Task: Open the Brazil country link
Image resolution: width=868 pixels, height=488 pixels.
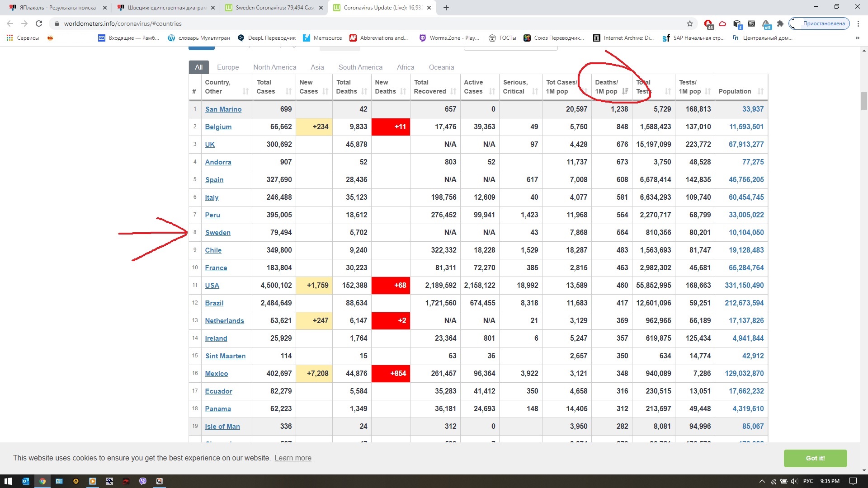Action: click(214, 303)
